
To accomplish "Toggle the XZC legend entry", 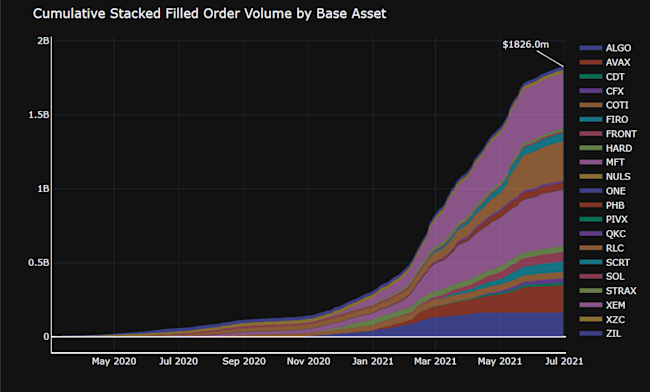I will coord(602,320).
